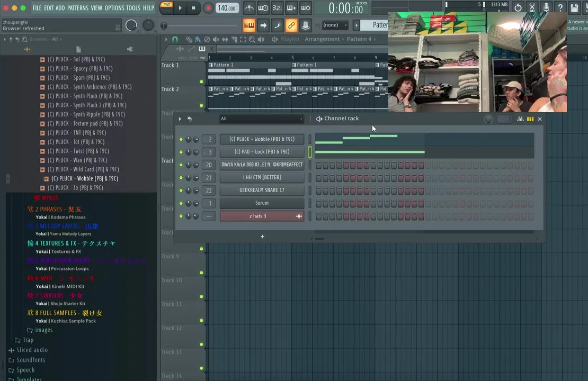Select the playlist zoom tool

(252, 39)
